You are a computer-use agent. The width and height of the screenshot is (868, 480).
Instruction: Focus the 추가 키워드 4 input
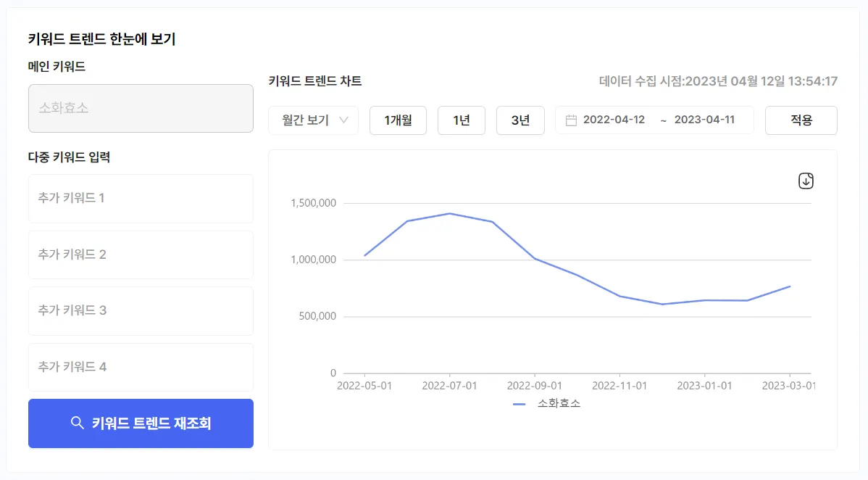pos(141,367)
